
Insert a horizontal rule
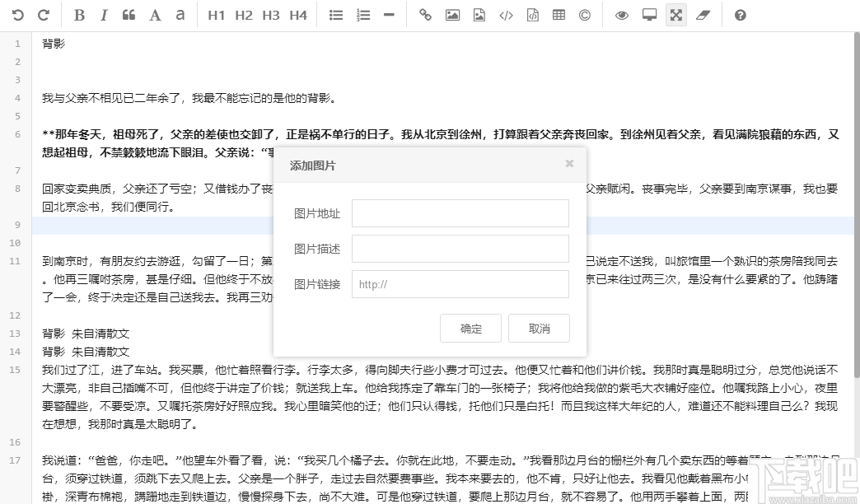388,14
